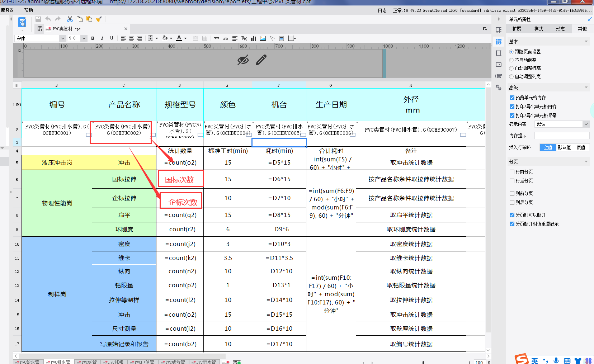Click the 内容提示 input field
This screenshot has height=364, width=594.
click(562, 136)
